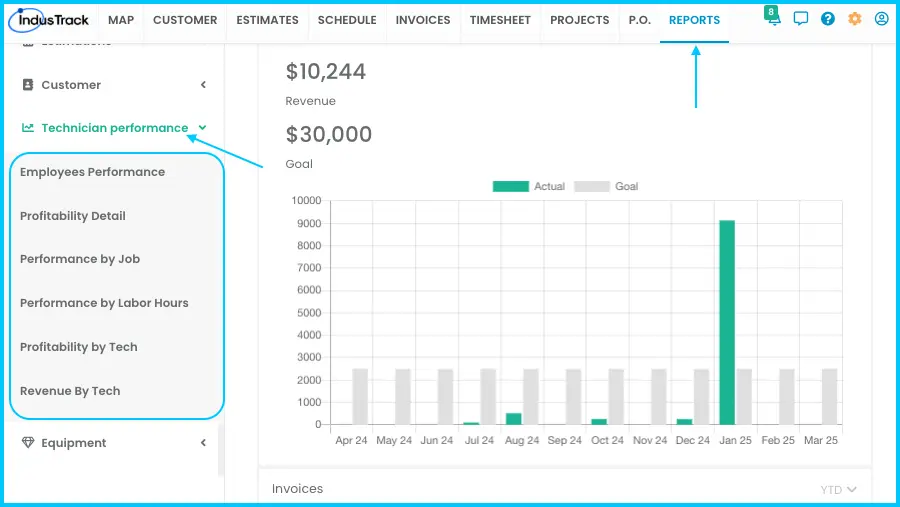Expand the Customer sidebar section
Viewport: 900px width, 507px height.
[x=203, y=85]
